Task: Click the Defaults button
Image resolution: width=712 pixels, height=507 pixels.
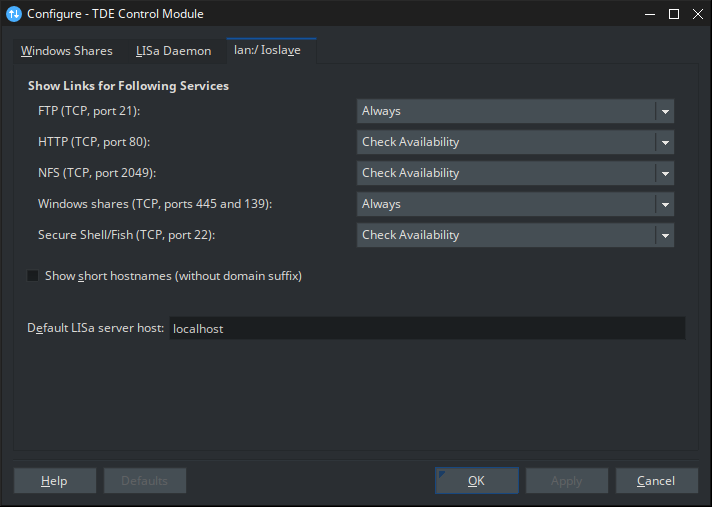Action: tap(145, 481)
